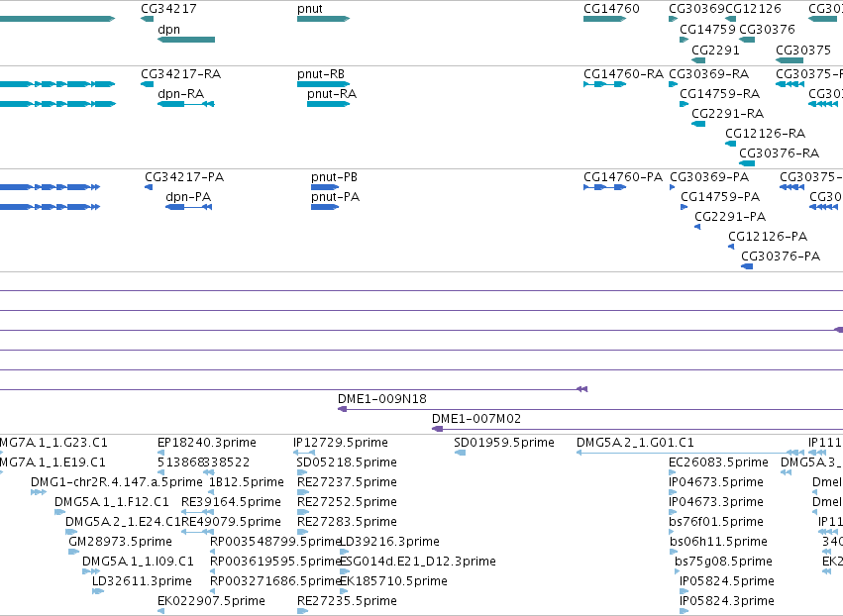The image size is (843, 616).
Task: Select the CG34217-RA transcript label
Action: pos(180,74)
